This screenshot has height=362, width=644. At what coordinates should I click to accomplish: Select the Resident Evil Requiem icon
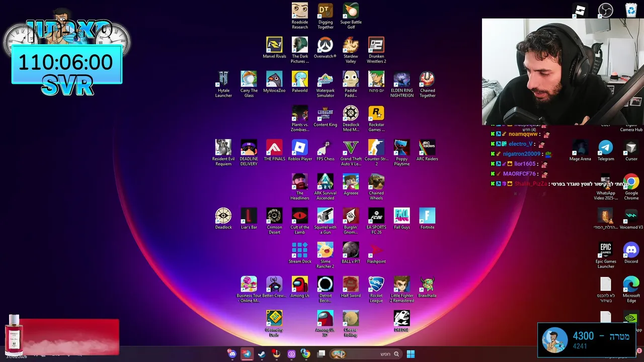223,153
